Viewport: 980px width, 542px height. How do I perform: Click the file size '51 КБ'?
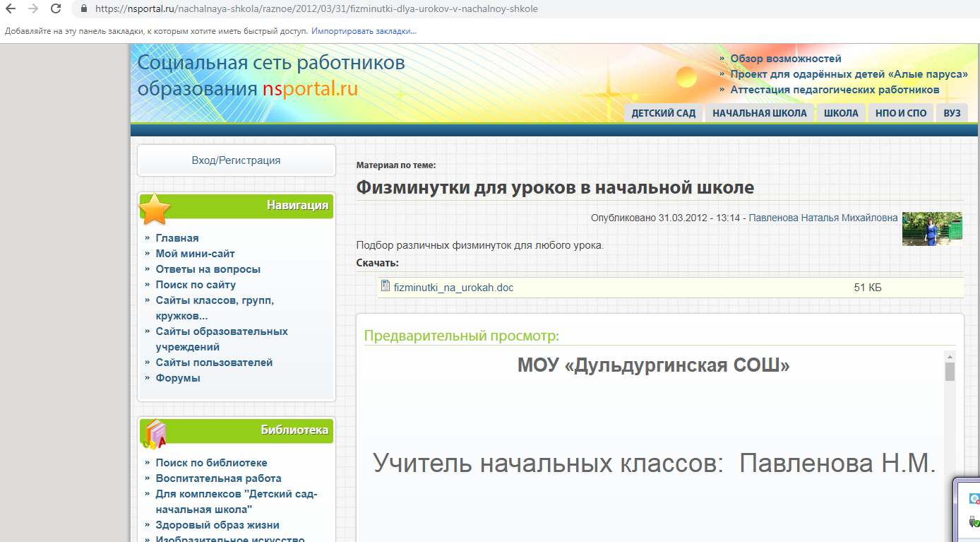coord(868,288)
